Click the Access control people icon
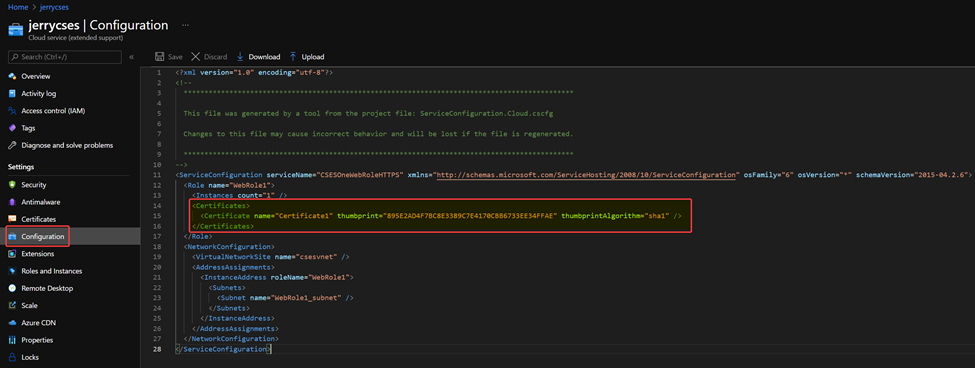Screen dimensions: 975x368 coord(12,111)
